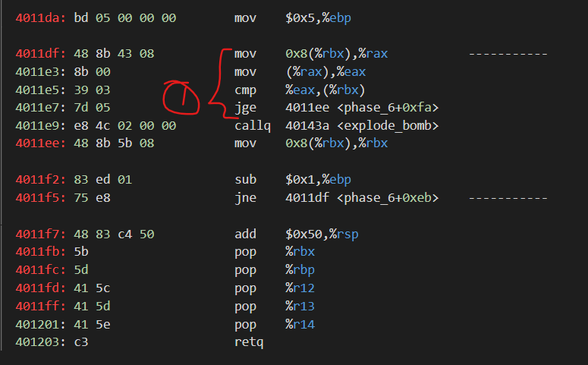This screenshot has width=588, height=365.
Task: Click the jge mnemonic
Action: coord(245,107)
